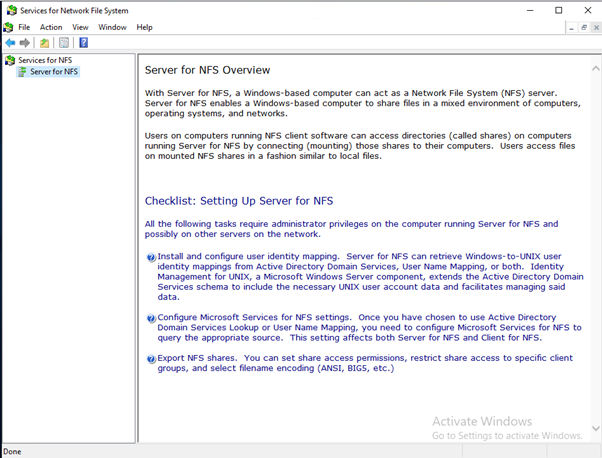Click Configure Microsoft Services for NFS settings link
Image resolution: width=602 pixels, height=458 pixels.
click(254, 317)
